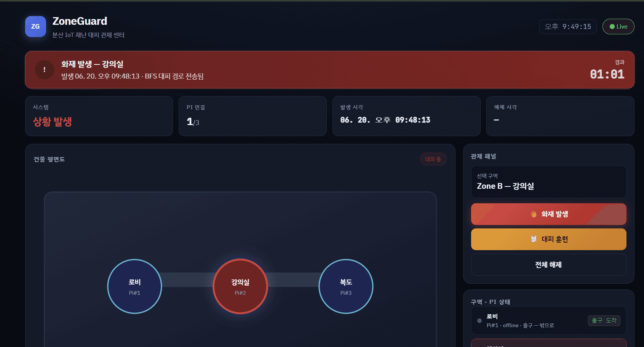Click the elapsed timer 01:01
The height and width of the screenshot is (347, 644).
click(x=607, y=74)
